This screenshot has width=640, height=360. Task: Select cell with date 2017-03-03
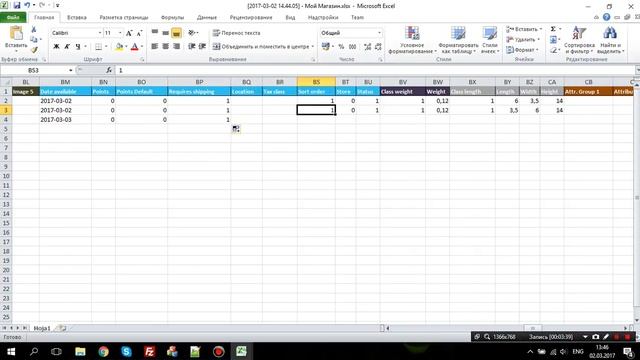(x=65, y=120)
